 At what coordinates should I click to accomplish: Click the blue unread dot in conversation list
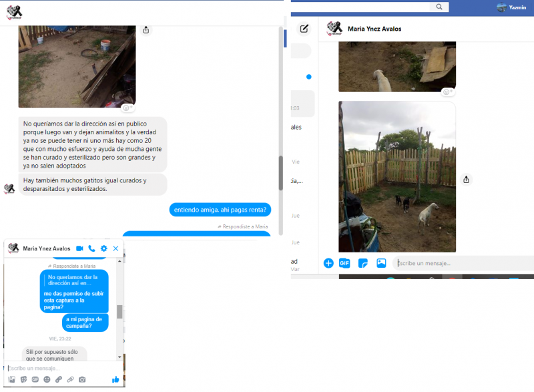pyautogui.click(x=309, y=77)
